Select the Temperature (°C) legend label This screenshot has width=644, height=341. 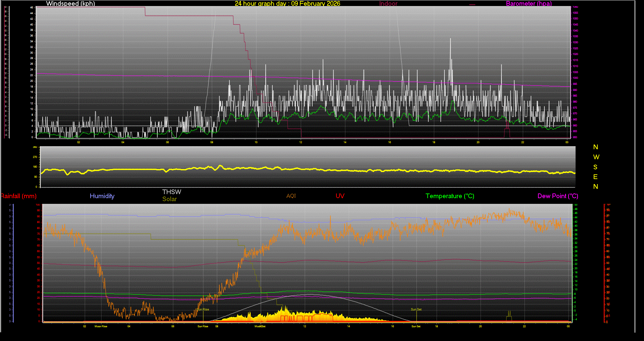pyautogui.click(x=449, y=196)
